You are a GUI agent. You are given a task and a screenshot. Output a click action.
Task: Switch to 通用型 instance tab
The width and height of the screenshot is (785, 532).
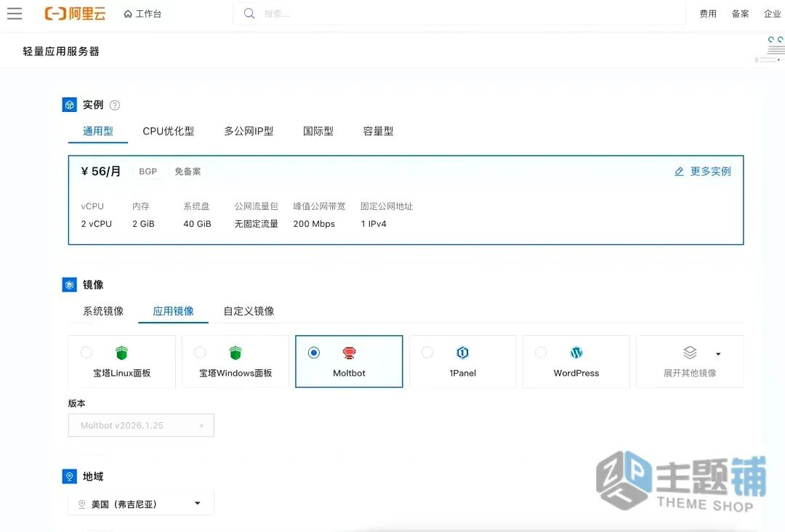97,131
